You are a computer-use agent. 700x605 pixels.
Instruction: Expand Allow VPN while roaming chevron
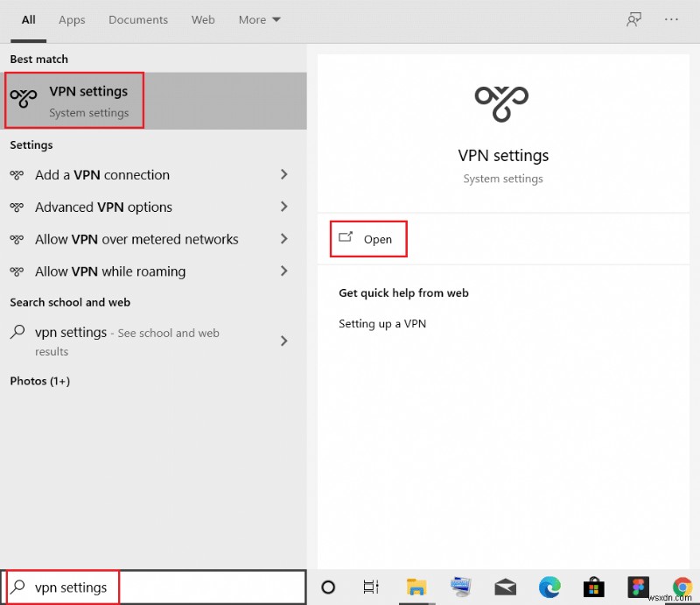click(283, 271)
